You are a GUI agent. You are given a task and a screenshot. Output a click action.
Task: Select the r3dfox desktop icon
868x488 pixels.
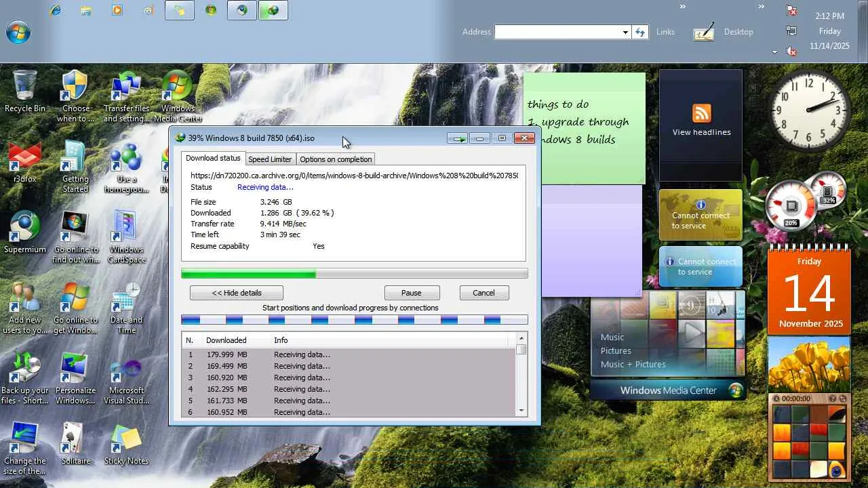click(25, 163)
